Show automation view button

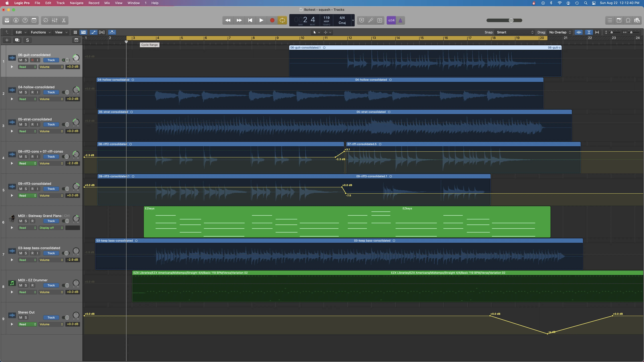[x=93, y=32]
